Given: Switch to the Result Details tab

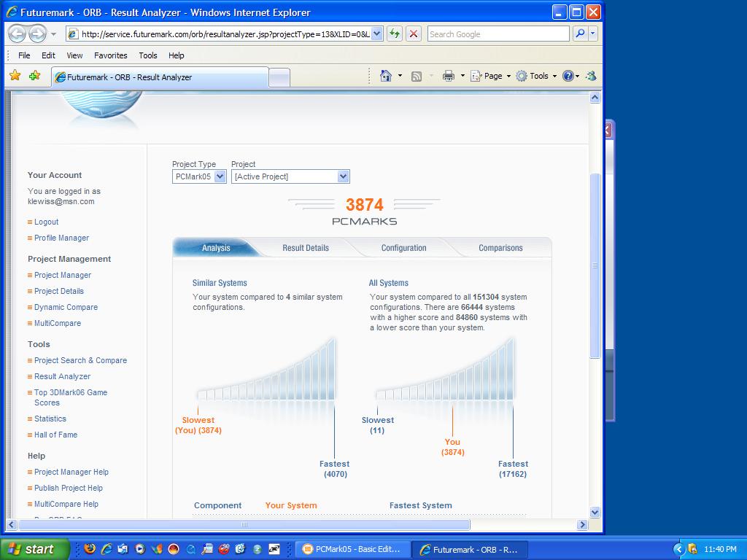Looking at the screenshot, I should tap(306, 248).
